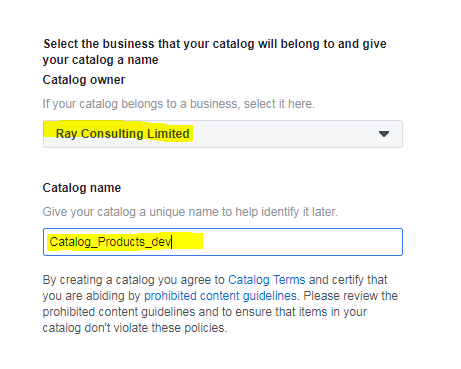461x369 pixels.
Task: Click the Catalog owner label
Action: 84,80
